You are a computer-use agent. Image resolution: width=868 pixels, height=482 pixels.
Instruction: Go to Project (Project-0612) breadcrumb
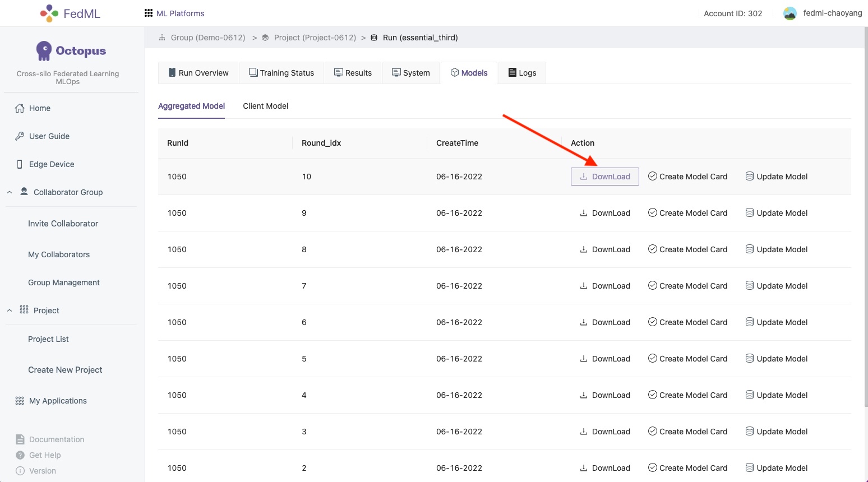[315, 38]
